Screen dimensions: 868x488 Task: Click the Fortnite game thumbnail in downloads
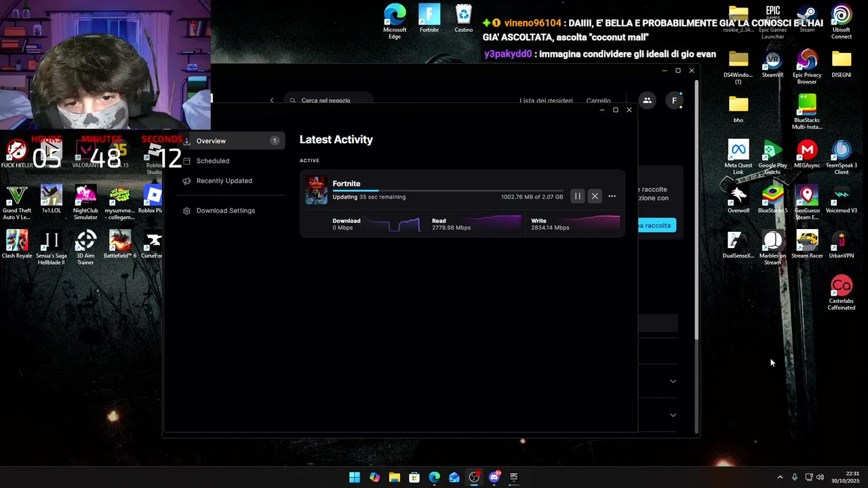coord(316,190)
